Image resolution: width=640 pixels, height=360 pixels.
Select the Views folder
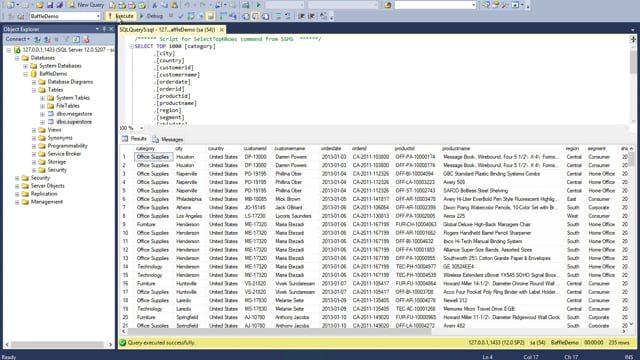[54, 130]
